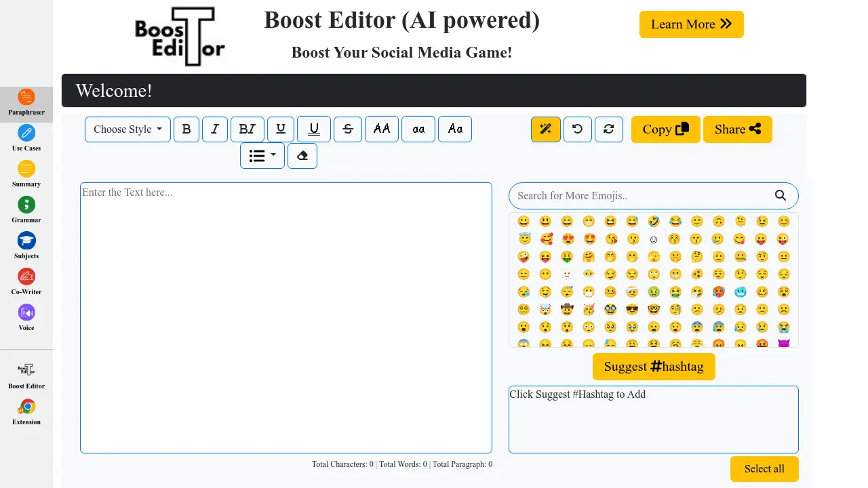Insert nauseated green face emoji
Viewport: 868px width, 488px height.
pyautogui.click(x=654, y=292)
